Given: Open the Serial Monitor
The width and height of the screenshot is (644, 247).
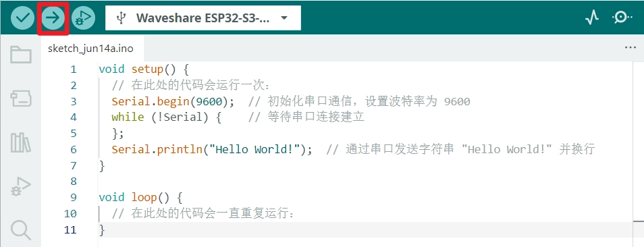Looking at the screenshot, I should click(x=622, y=18).
